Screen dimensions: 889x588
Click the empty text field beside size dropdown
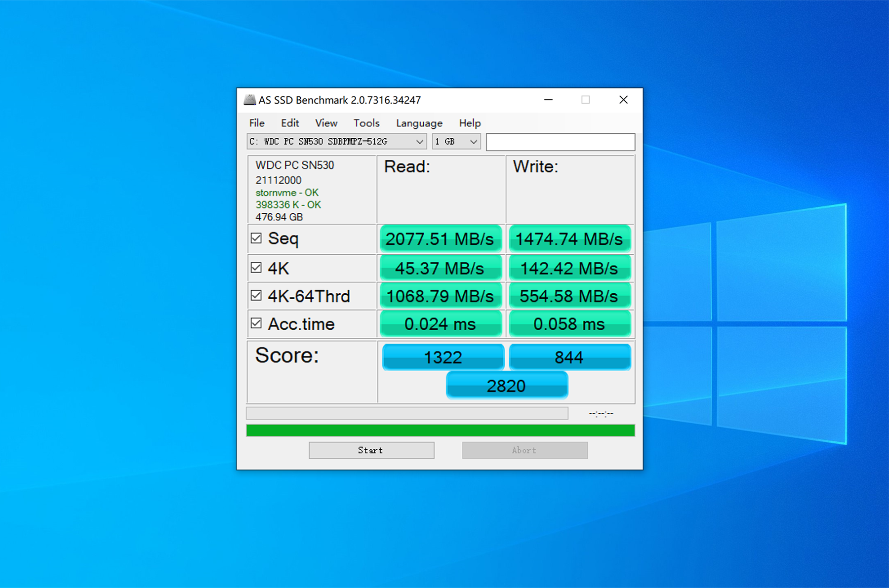(x=560, y=142)
